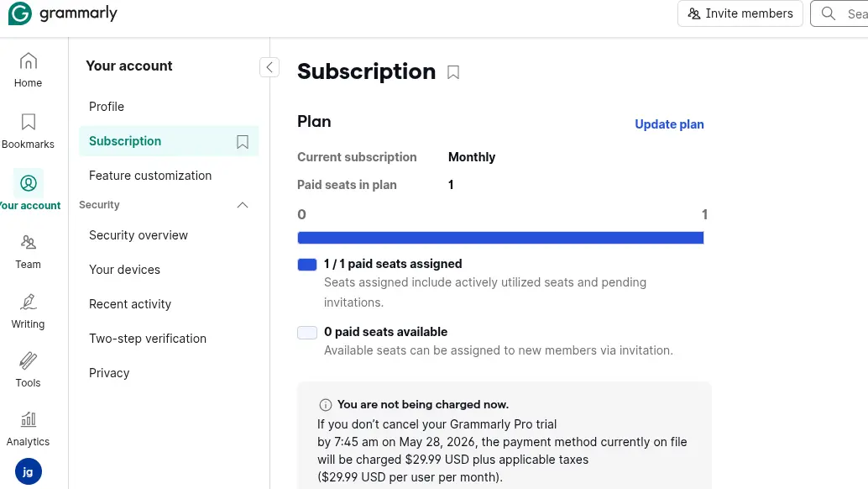
Task: Collapse the Security section chevron
Action: click(243, 205)
